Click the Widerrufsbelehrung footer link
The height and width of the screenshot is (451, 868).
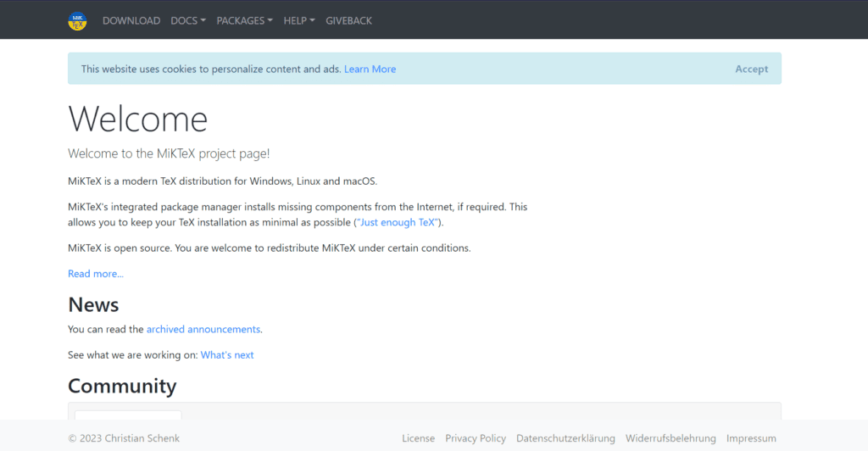pos(670,438)
